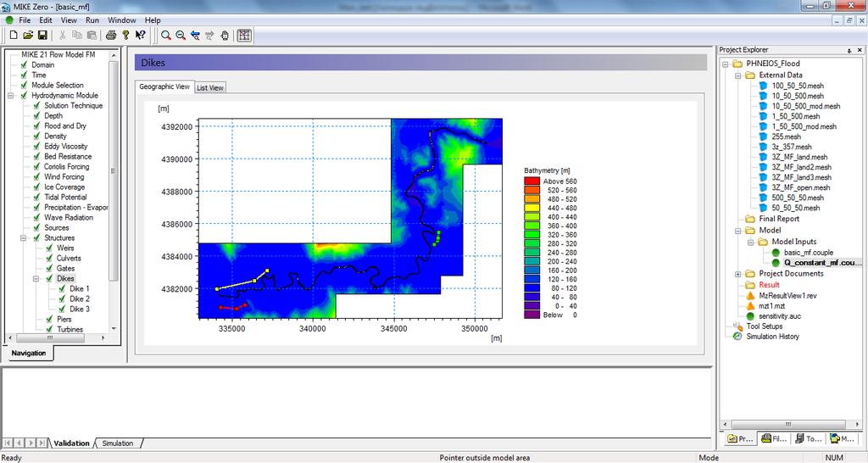
Task: Click the Weirs checkmark
Action: [x=49, y=248]
